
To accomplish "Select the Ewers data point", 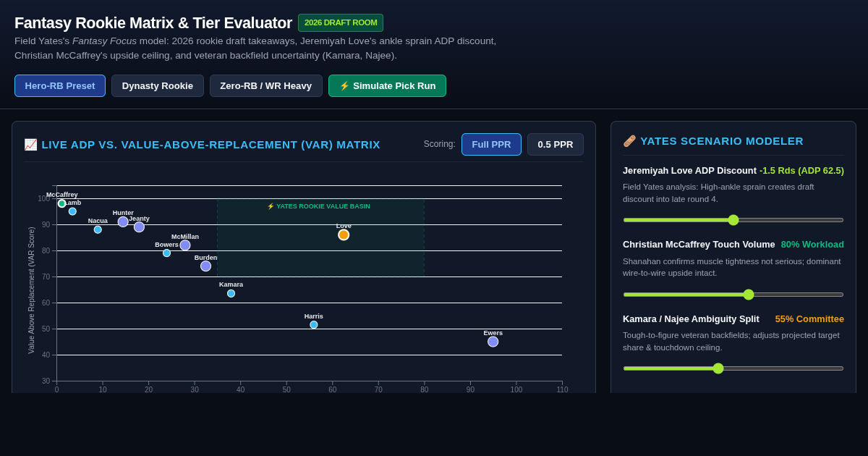I will point(493,342).
